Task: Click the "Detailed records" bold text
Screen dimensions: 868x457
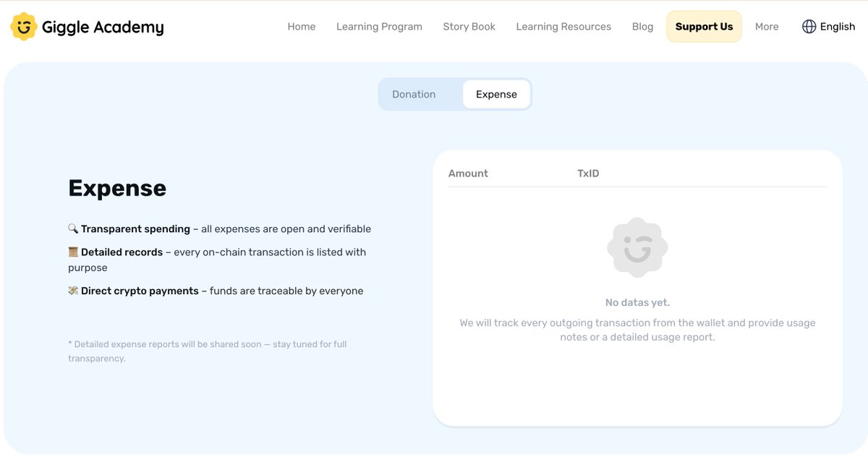Action: 122,252
